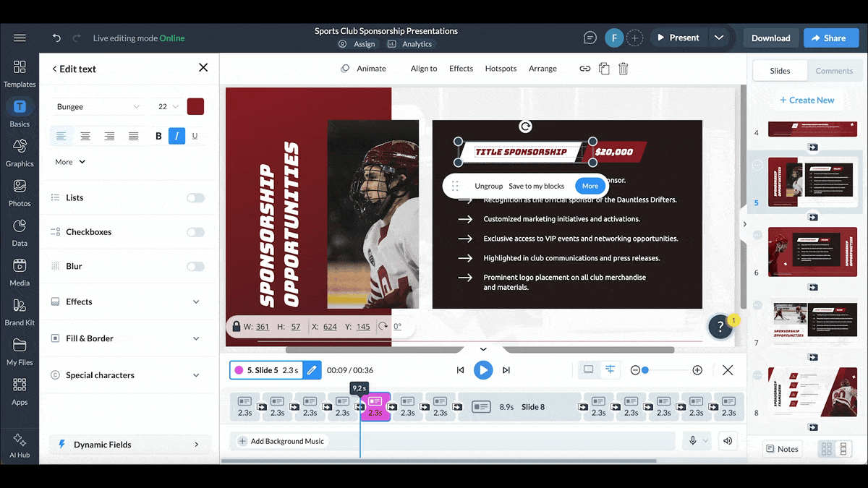Click the link icon in top toolbar
The height and width of the screenshot is (488, 868).
[x=584, y=69]
